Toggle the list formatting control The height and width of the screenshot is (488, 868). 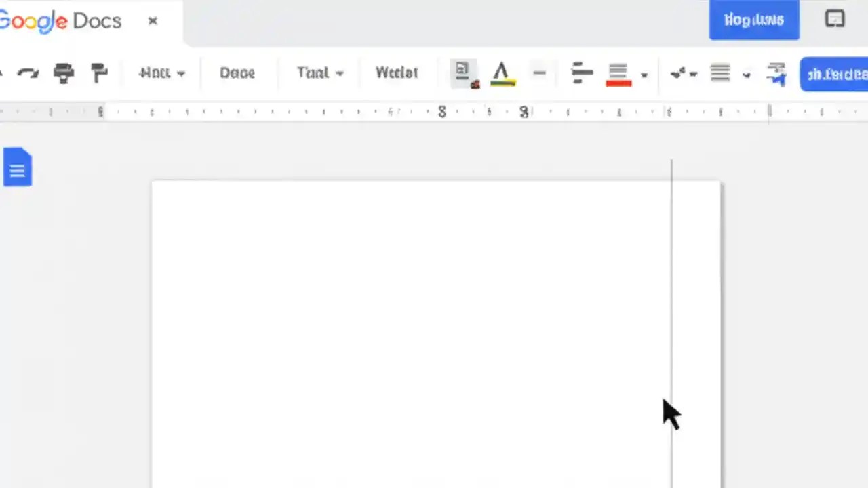pyautogui.click(x=719, y=73)
